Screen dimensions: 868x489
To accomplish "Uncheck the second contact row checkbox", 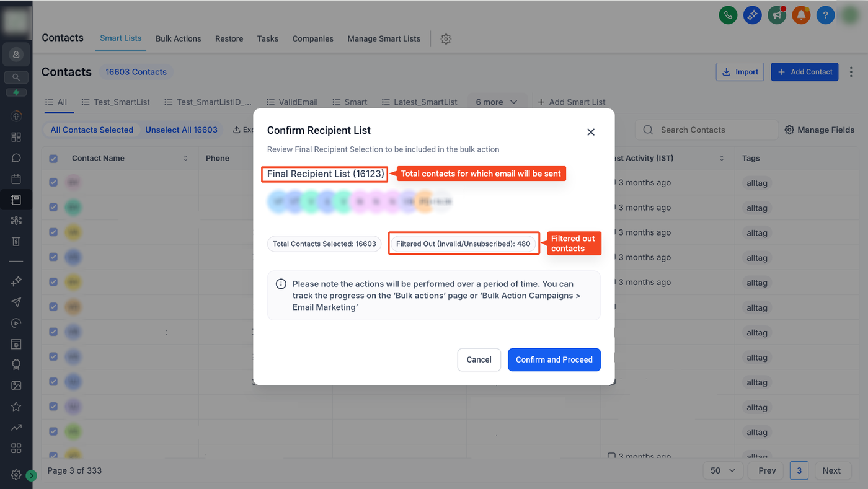I will click(53, 207).
